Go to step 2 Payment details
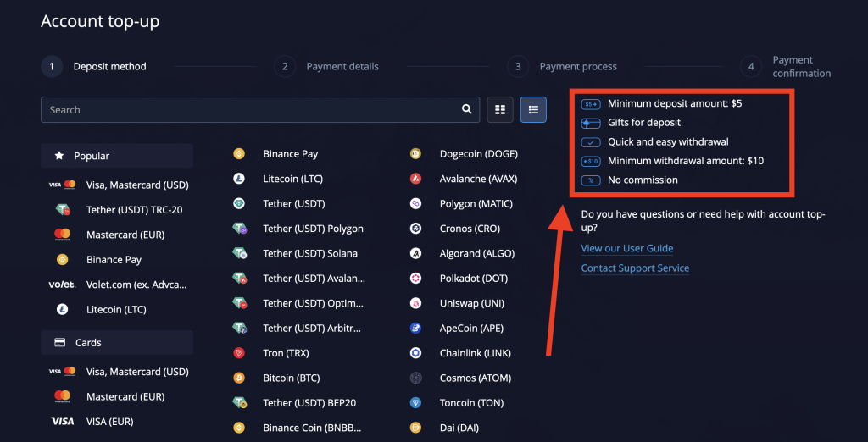The image size is (868, 442). (326, 66)
